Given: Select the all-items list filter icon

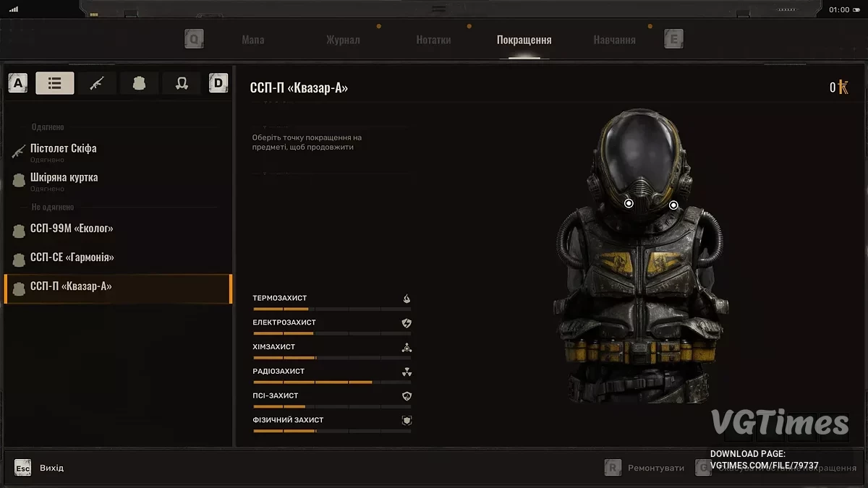Looking at the screenshot, I should (x=55, y=83).
